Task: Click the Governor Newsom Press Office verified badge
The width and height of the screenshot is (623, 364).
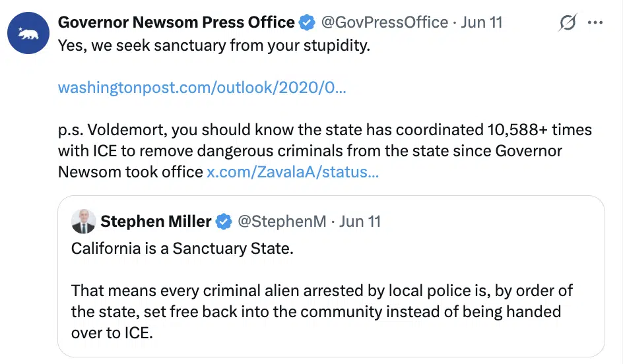Action: coord(307,22)
